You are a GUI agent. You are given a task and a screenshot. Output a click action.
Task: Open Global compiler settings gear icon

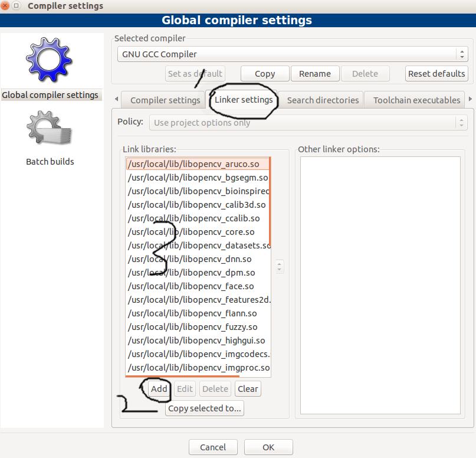click(49, 60)
